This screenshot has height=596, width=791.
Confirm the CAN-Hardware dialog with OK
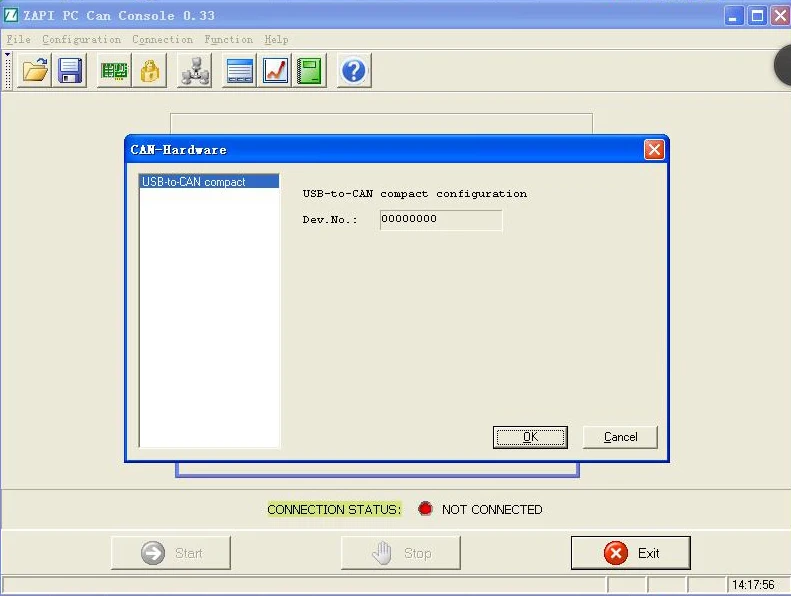click(530, 437)
